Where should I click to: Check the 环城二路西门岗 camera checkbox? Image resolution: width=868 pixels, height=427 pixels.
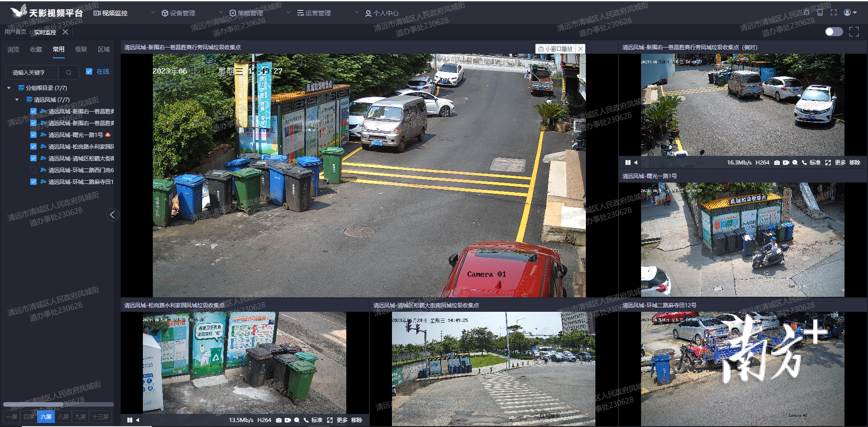point(33,170)
